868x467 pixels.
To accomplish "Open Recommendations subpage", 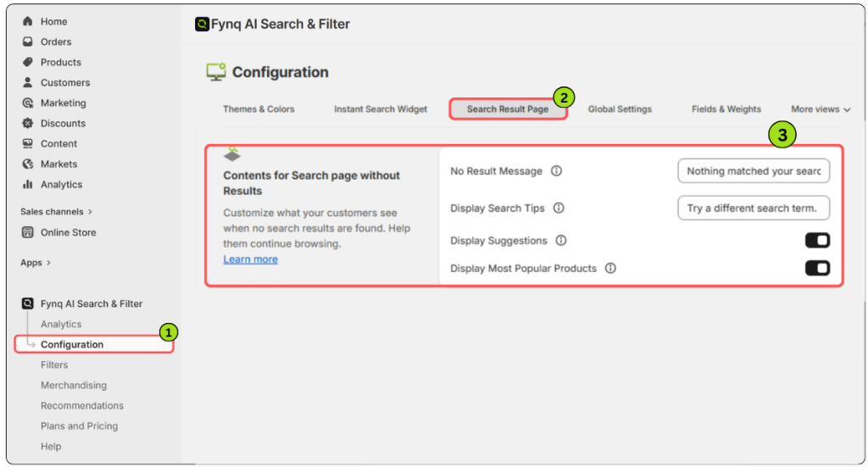I will 82,406.
